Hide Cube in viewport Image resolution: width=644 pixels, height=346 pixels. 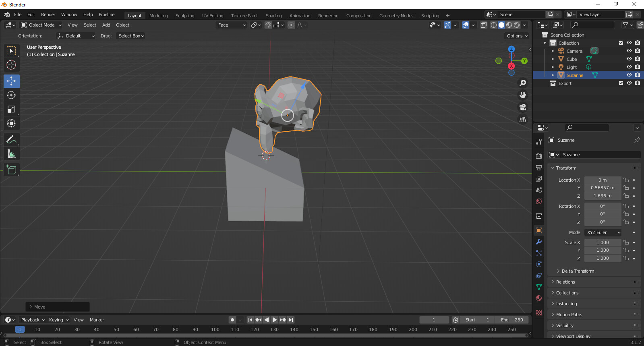[629, 59]
